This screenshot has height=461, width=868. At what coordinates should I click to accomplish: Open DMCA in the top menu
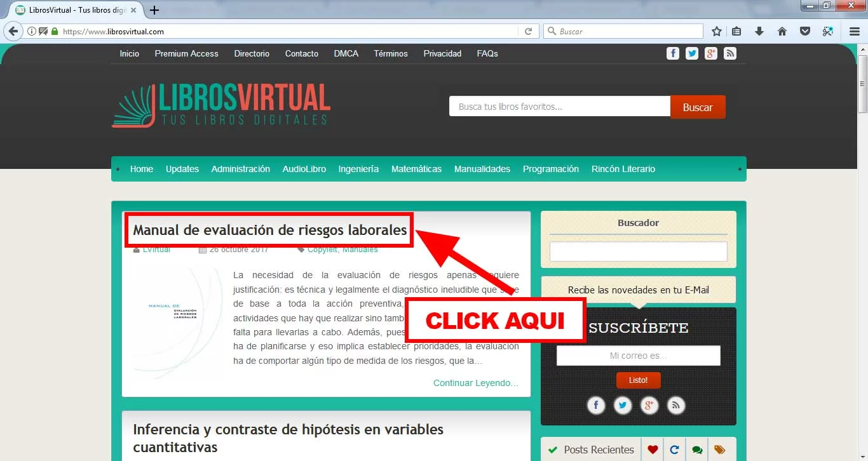(346, 53)
